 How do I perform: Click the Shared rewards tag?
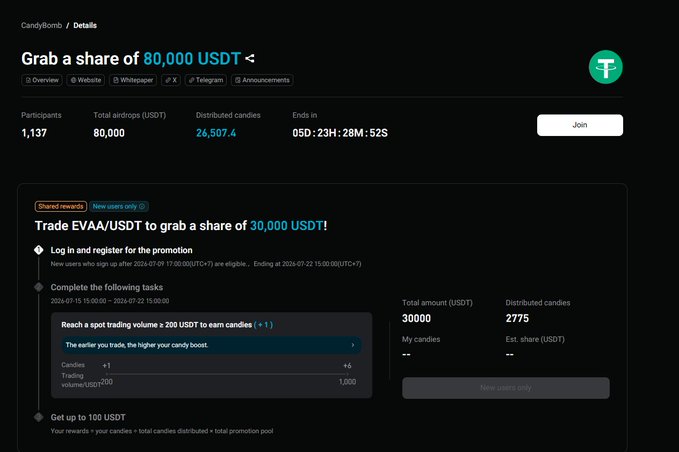click(61, 207)
